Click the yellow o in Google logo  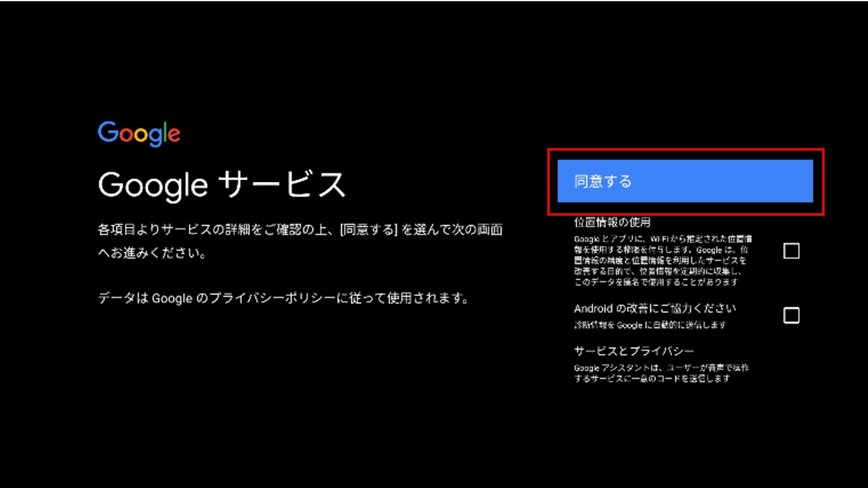click(x=142, y=136)
